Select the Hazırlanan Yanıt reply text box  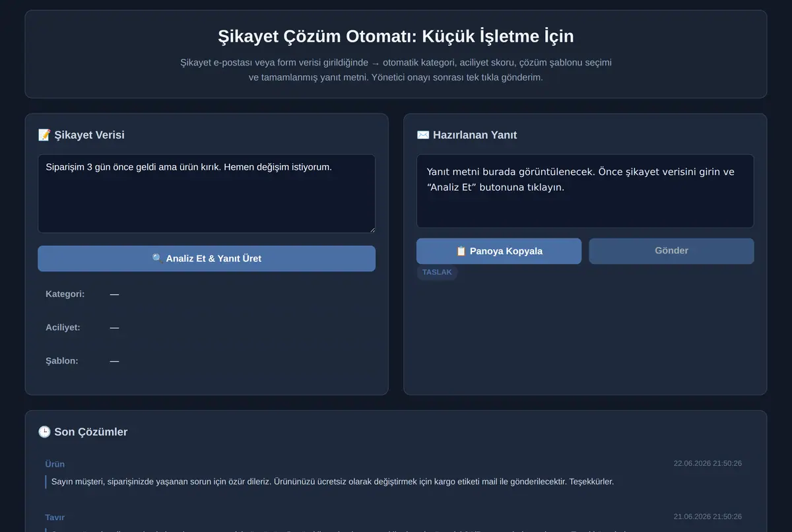[x=585, y=191]
